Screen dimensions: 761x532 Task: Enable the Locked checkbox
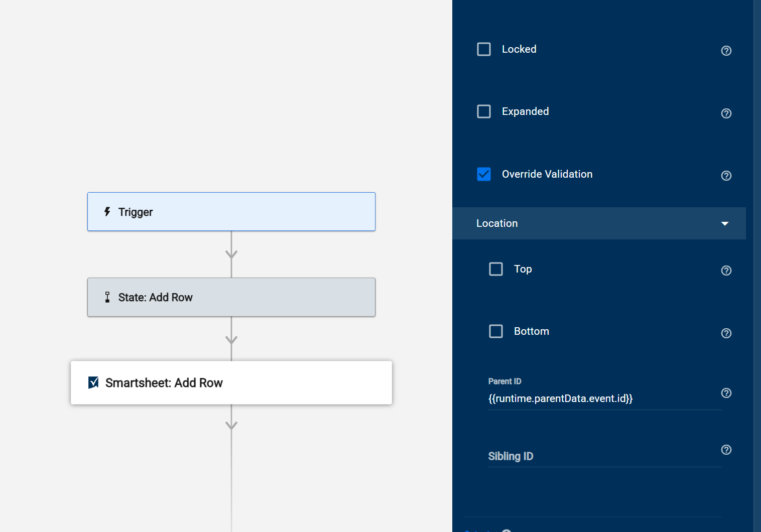[x=484, y=49]
